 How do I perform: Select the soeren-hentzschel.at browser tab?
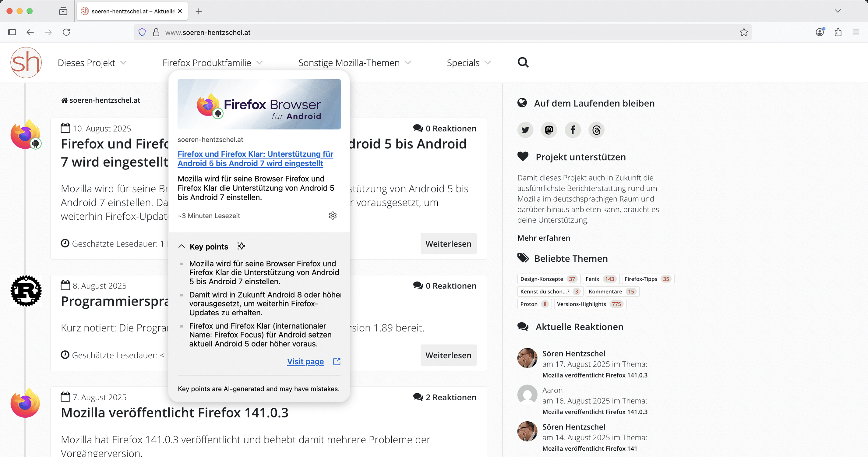pyautogui.click(x=132, y=11)
